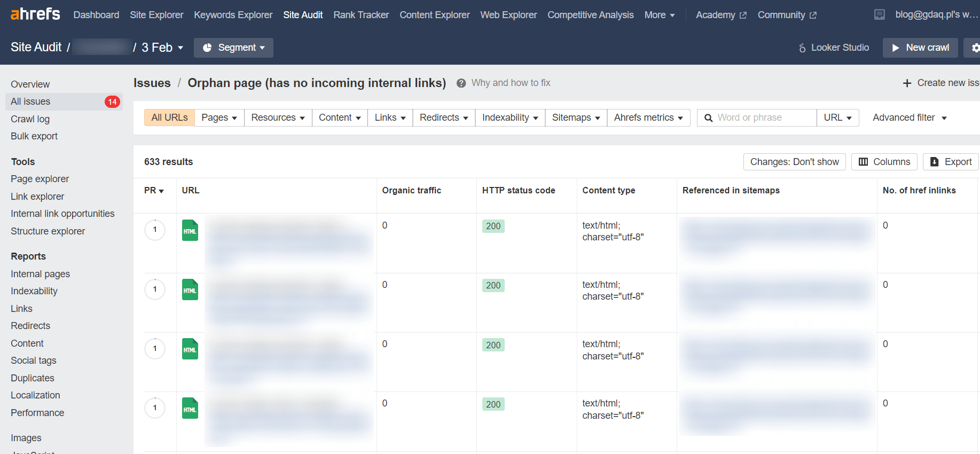Open Rank Tracker from top navigation
Screen dimensions: 980x454
click(361, 15)
